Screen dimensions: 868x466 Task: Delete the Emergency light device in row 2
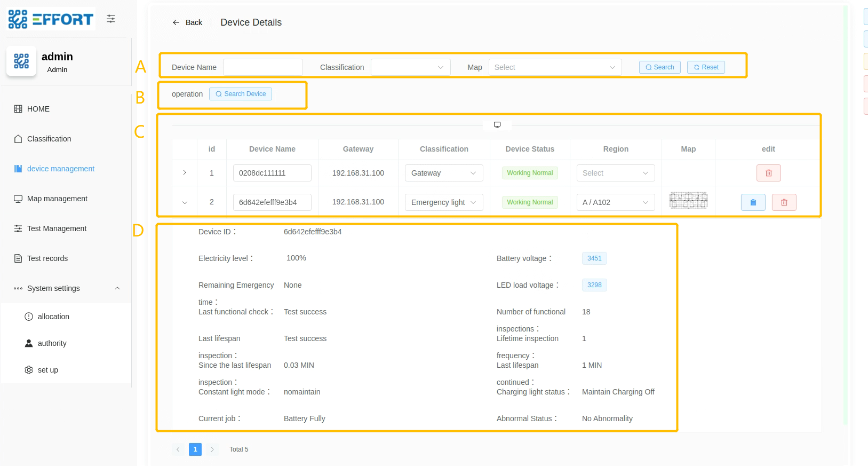pyautogui.click(x=784, y=202)
